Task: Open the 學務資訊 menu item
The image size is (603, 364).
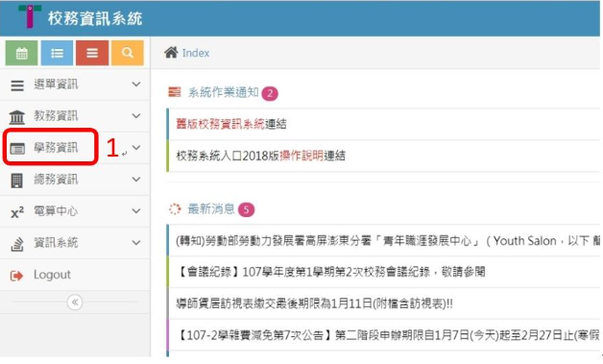Action: 75,148
